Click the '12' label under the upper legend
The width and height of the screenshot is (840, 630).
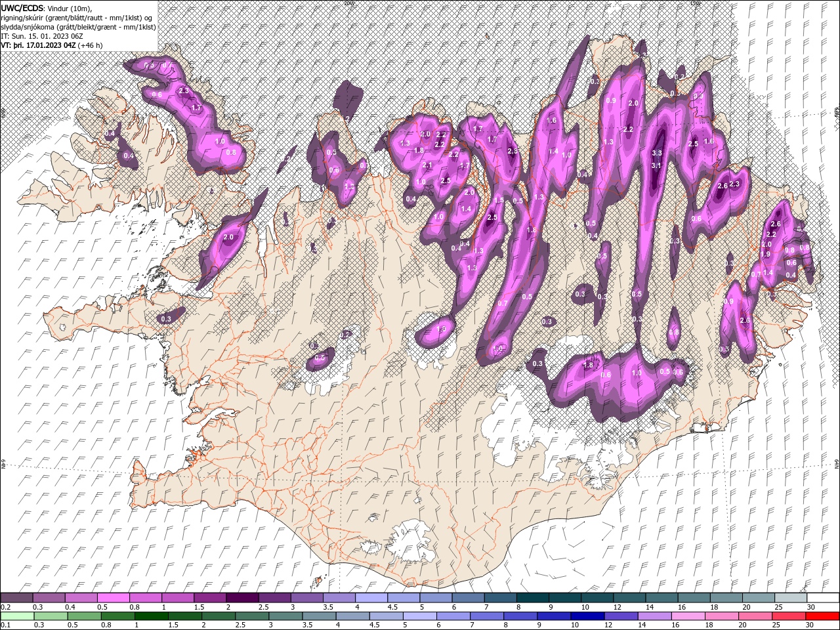617,607
